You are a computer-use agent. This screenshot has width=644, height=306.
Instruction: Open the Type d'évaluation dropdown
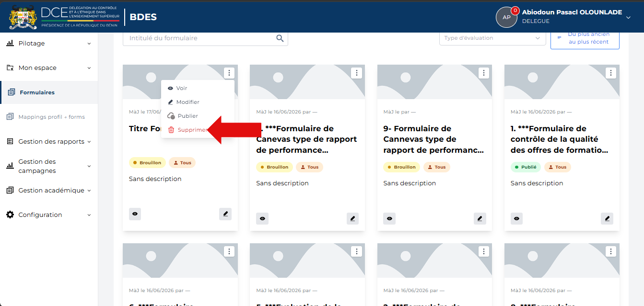pos(492,38)
